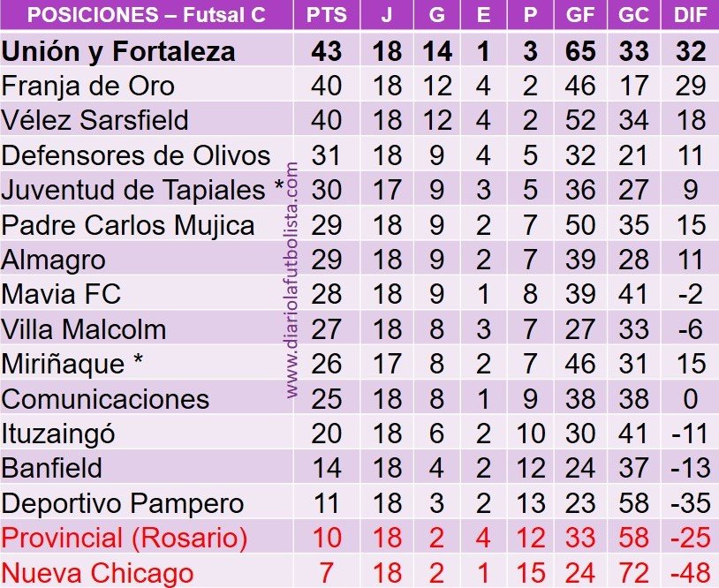Open the www.diariolafutbolista.com watermark link
This screenshot has height=588, width=719.
point(291,280)
